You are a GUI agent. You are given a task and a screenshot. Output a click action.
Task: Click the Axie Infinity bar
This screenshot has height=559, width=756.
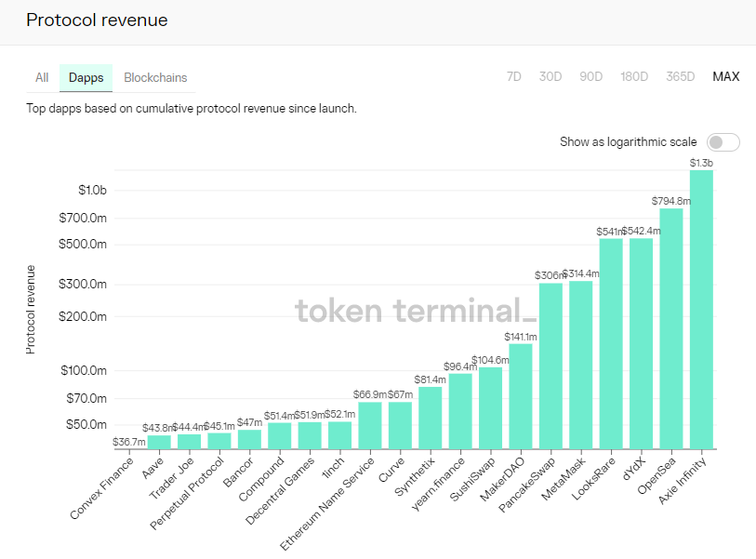pyautogui.click(x=701, y=309)
